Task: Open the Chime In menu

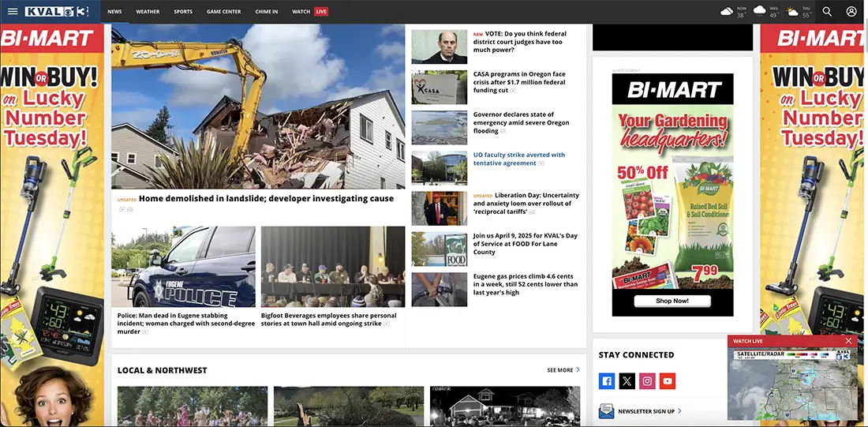Action: click(x=266, y=12)
